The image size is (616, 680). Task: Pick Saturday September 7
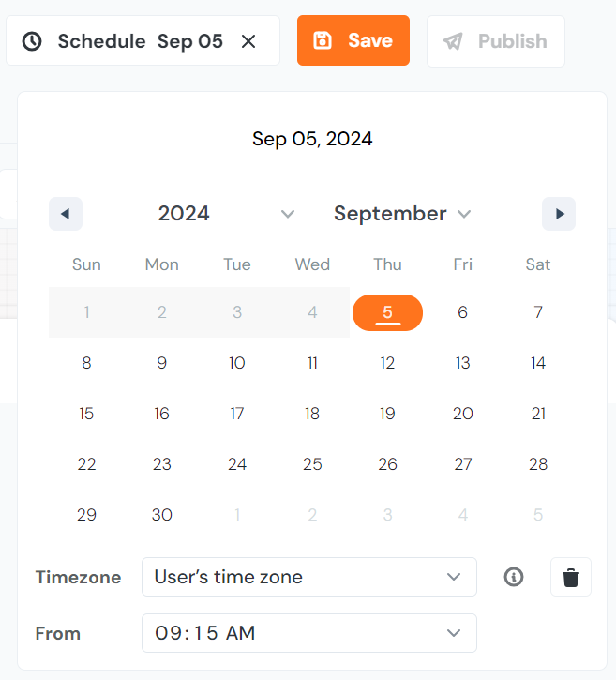(538, 312)
